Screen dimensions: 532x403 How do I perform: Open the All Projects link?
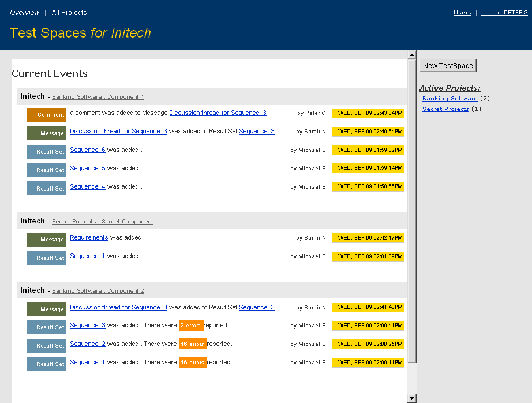coord(69,13)
